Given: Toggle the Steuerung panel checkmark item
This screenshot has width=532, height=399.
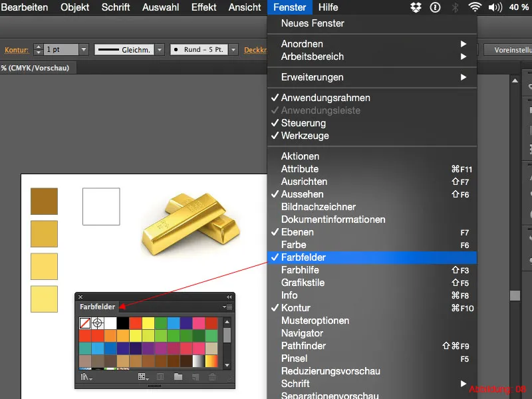Looking at the screenshot, I should [372, 123].
